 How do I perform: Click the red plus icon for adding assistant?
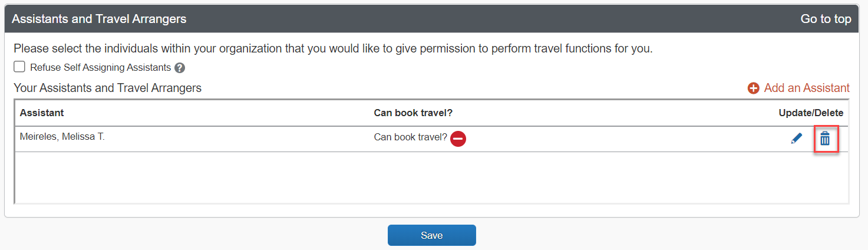(x=753, y=88)
